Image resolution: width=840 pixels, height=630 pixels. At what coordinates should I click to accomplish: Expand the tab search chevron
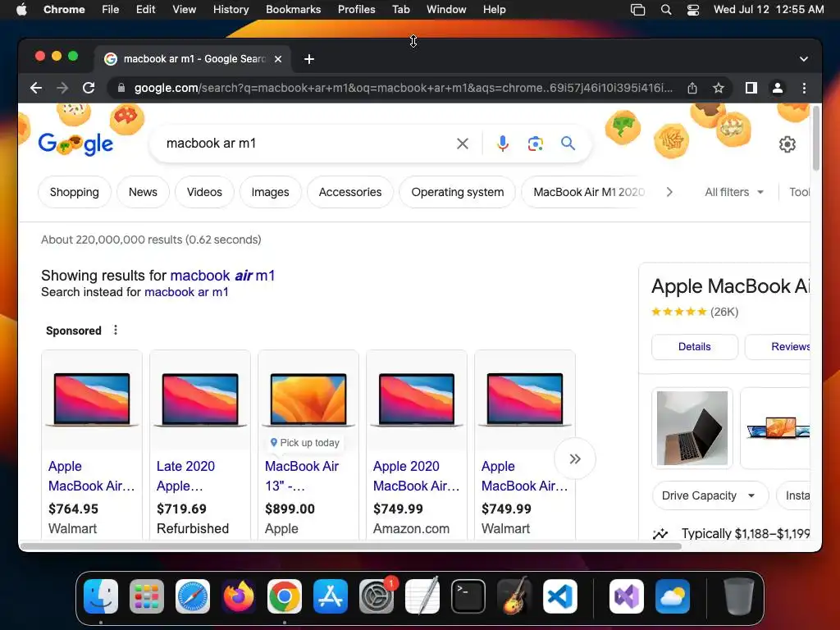pyautogui.click(x=804, y=59)
